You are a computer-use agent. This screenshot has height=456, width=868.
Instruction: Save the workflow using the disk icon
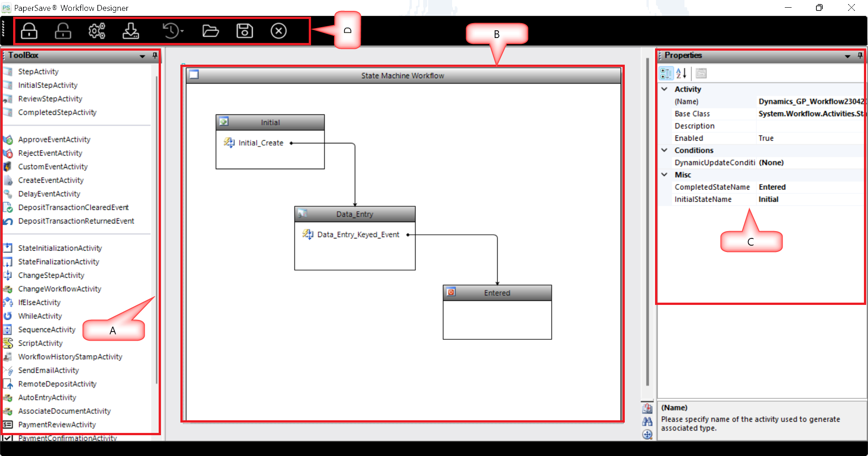point(245,31)
